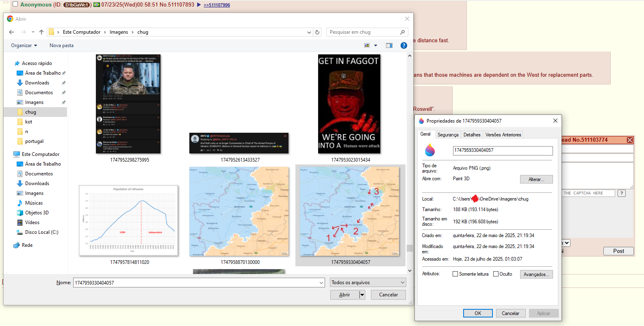
Task: Click Alterar... button for default app
Action: click(536, 179)
